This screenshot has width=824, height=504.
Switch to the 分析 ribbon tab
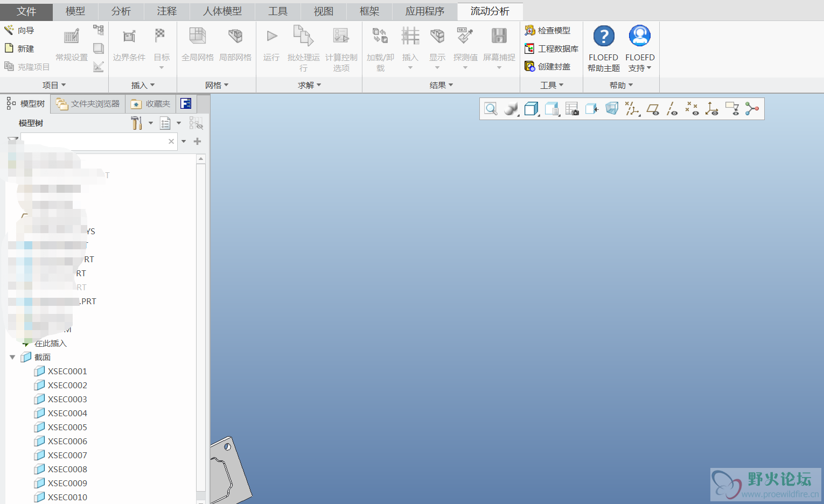(121, 11)
